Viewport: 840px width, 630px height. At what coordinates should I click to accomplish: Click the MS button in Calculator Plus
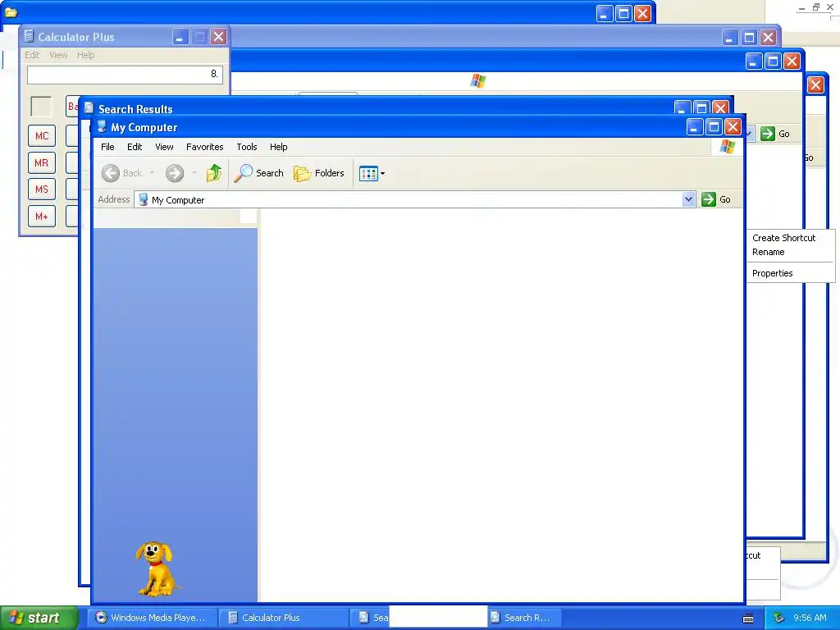(x=42, y=189)
